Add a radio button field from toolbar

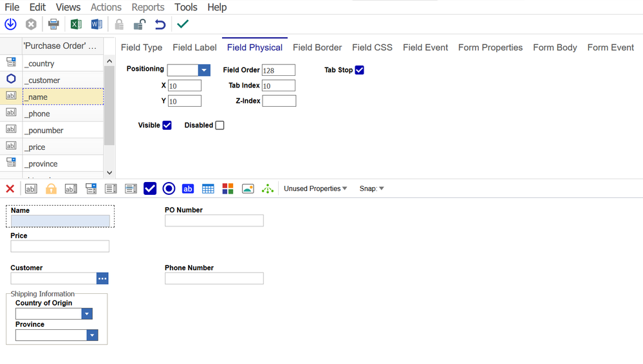(169, 188)
